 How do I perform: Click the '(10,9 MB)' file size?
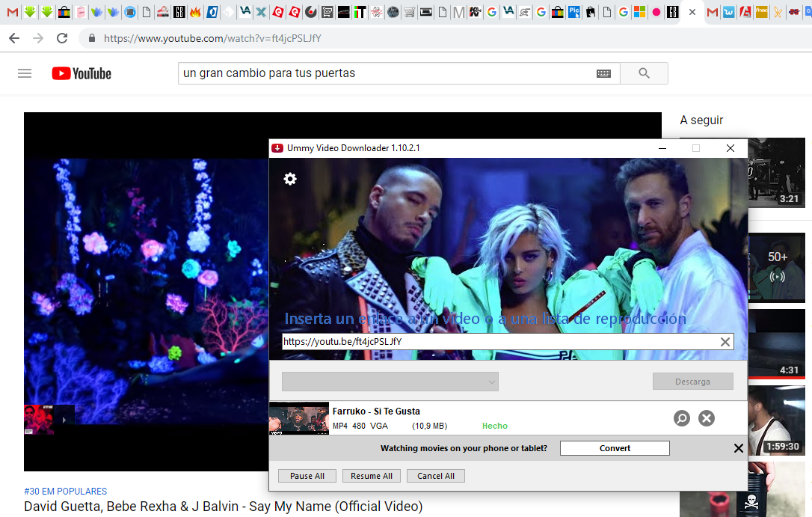click(429, 426)
